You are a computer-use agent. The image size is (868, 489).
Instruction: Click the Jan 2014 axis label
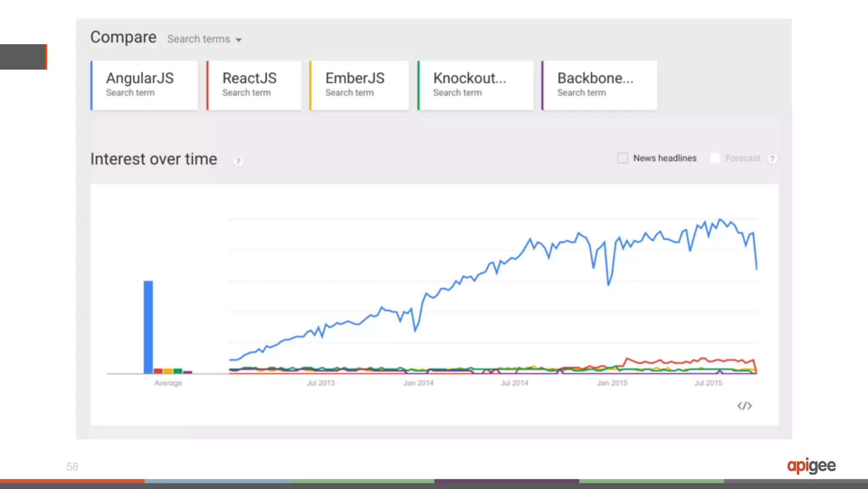pos(418,383)
